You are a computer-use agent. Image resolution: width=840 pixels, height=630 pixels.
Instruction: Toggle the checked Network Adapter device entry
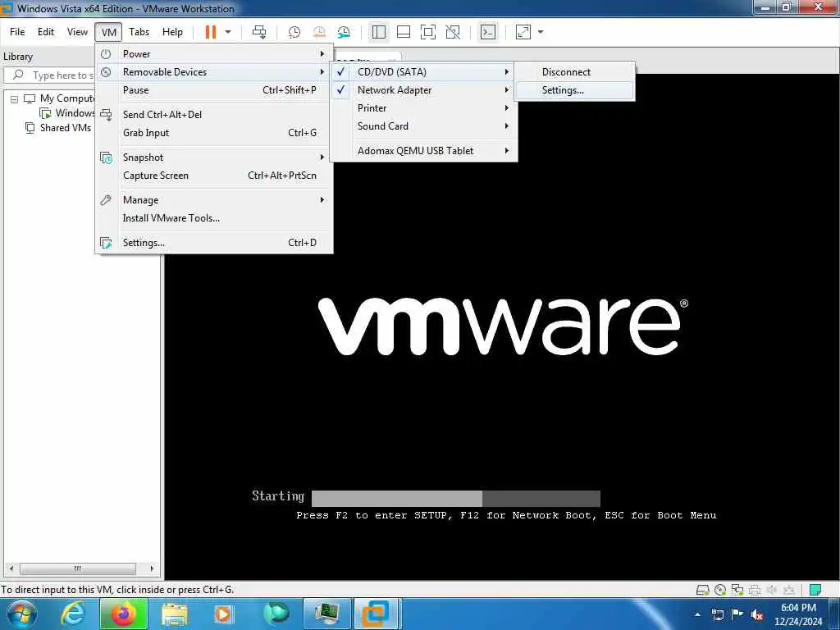click(x=422, y=90)
